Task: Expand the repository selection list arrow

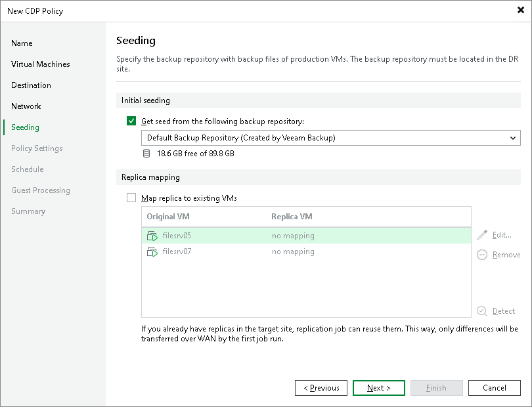Action: point(512,138)
